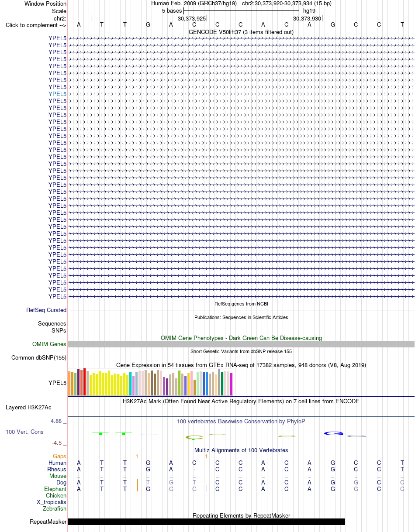The width and height of the screenshot is (415, 532).
Task: Click the Common dbSNP(155) track label
Action: [x=39, y=358]
